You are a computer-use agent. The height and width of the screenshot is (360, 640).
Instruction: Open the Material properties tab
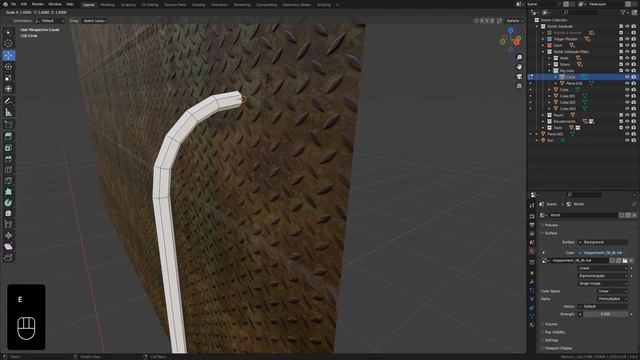pyautogui.click(x=532, y=325)
